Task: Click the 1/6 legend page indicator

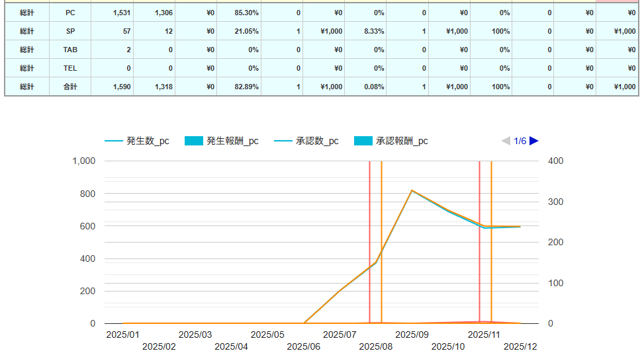Action: tap(520, 141)
